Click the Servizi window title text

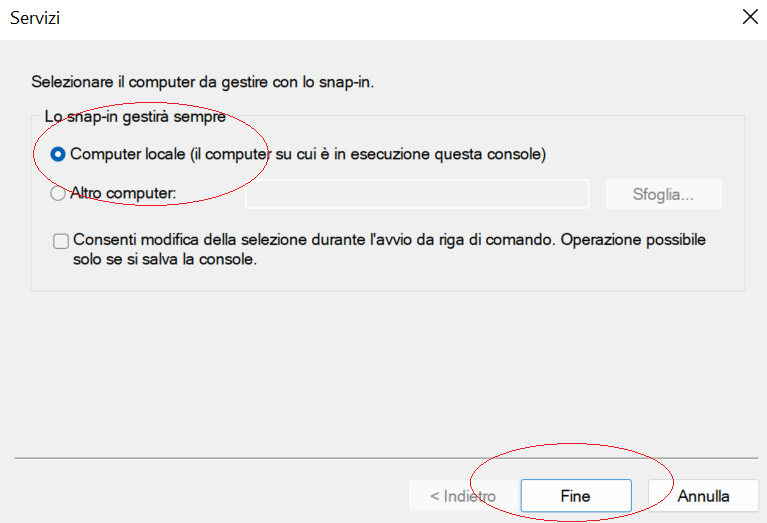click(35, 18)
